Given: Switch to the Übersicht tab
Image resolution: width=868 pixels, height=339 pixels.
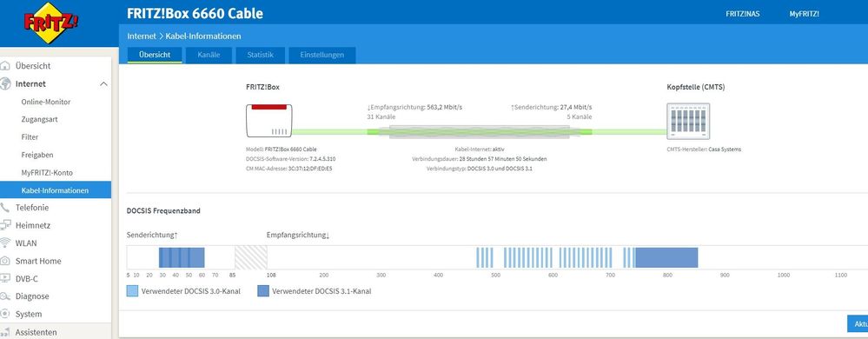Looking at the screenshot, I should tap(155, 55).
